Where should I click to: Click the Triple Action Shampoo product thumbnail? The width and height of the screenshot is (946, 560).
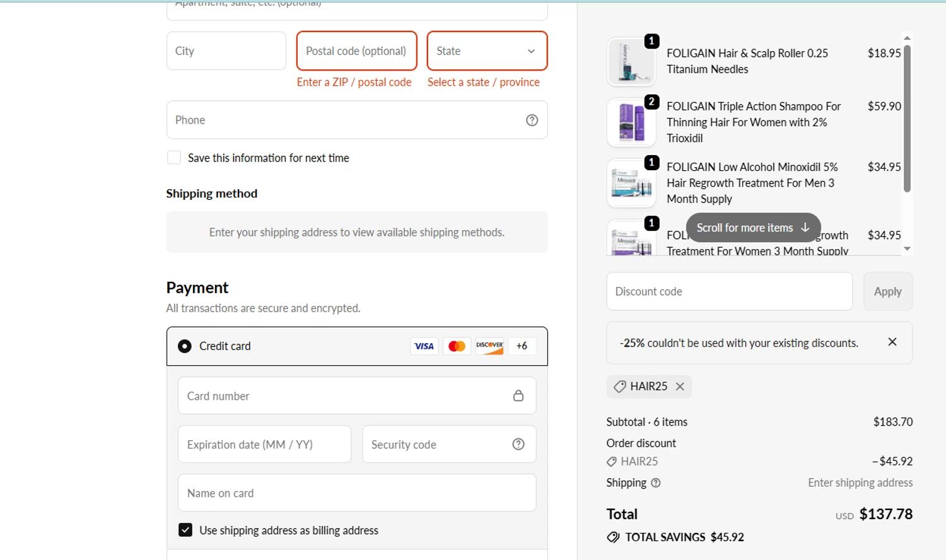click(631, 122)
